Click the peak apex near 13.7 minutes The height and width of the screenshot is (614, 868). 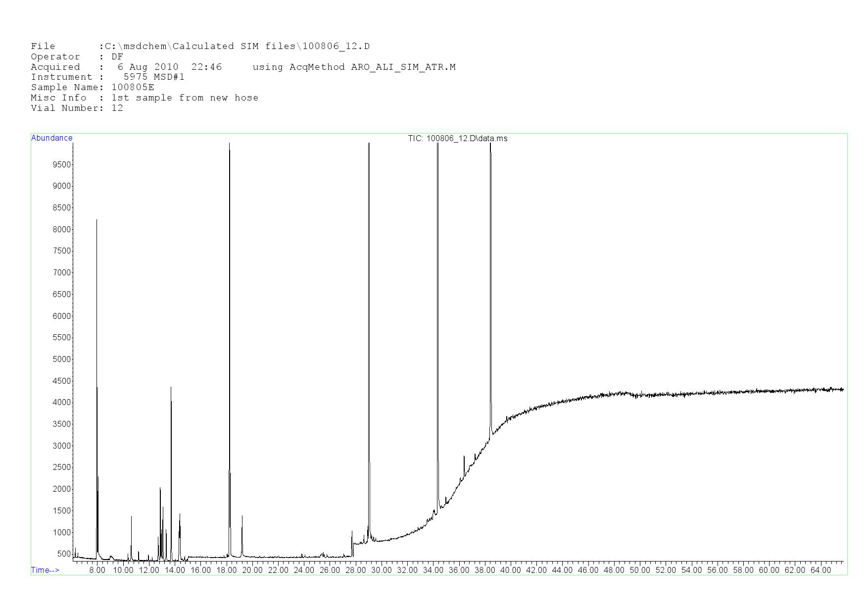171,389
